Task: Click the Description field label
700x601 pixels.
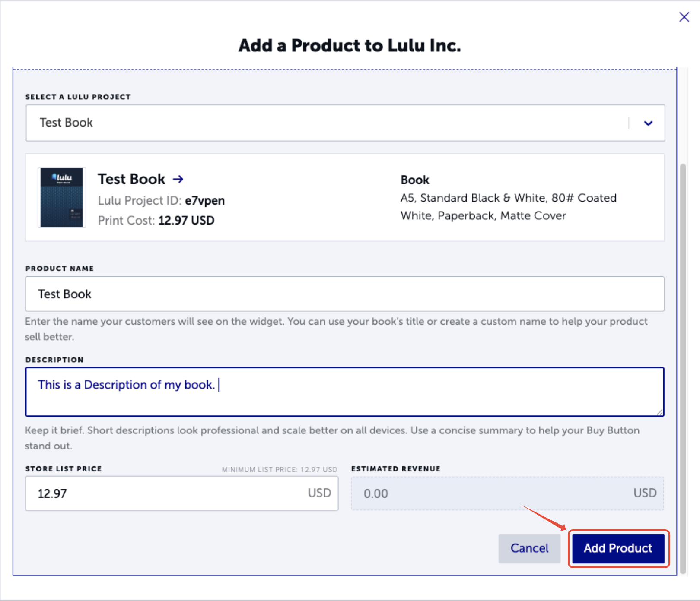Action: (x=54, y=360)
